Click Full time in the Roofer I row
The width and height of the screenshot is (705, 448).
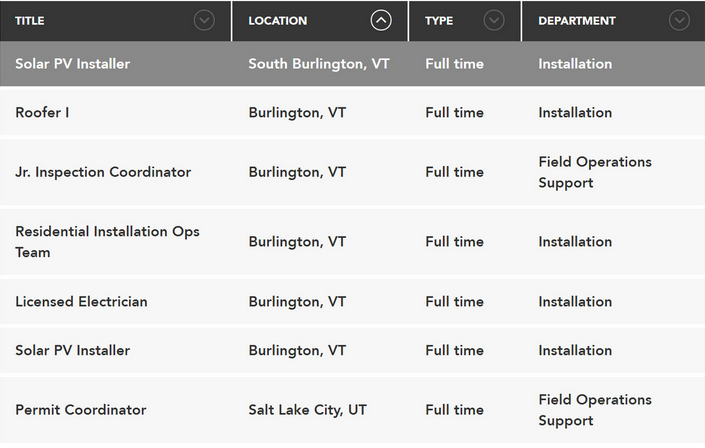point(454,113)
